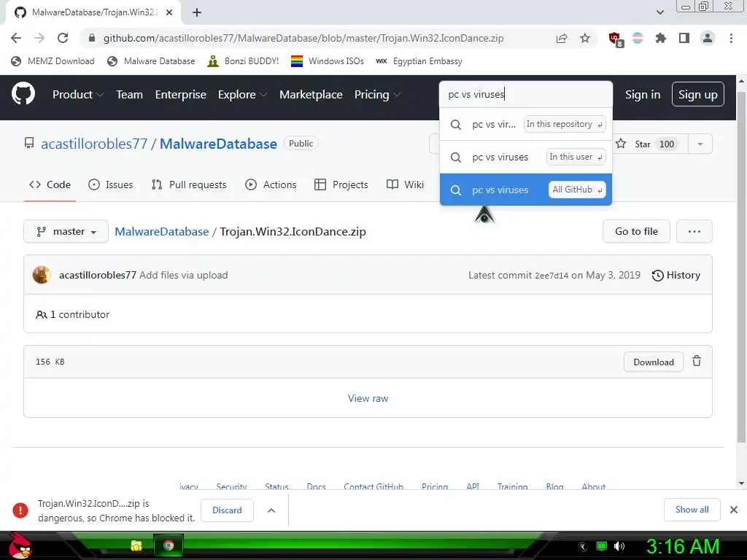
Task: Open the Team page
Action: click(x=130, y=94)
